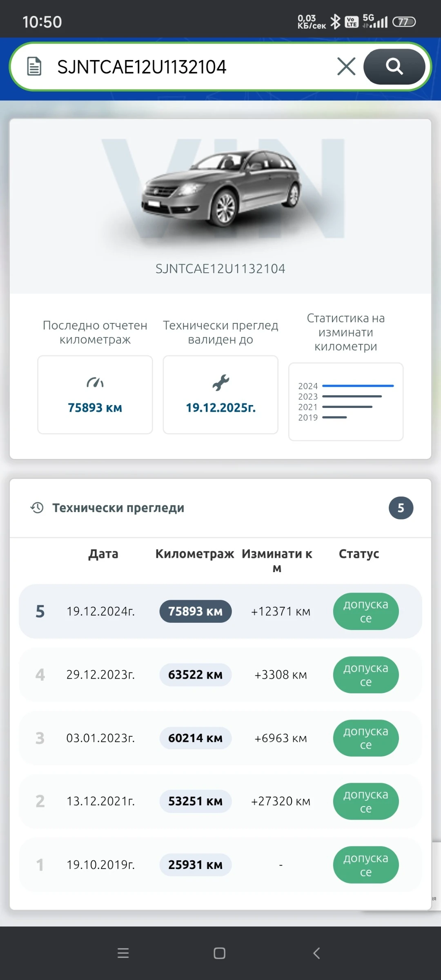Screen dimensions: 441x980
Task: Tap the inspections count badge 5
Action: pos(401,508)
